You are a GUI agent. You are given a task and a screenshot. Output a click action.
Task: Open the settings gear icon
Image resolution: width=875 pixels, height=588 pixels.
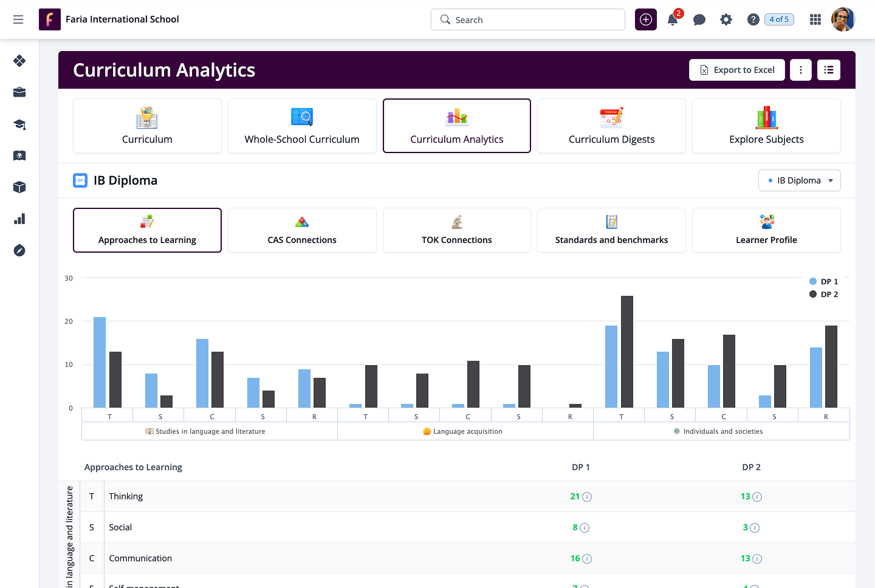click(726, 20)
